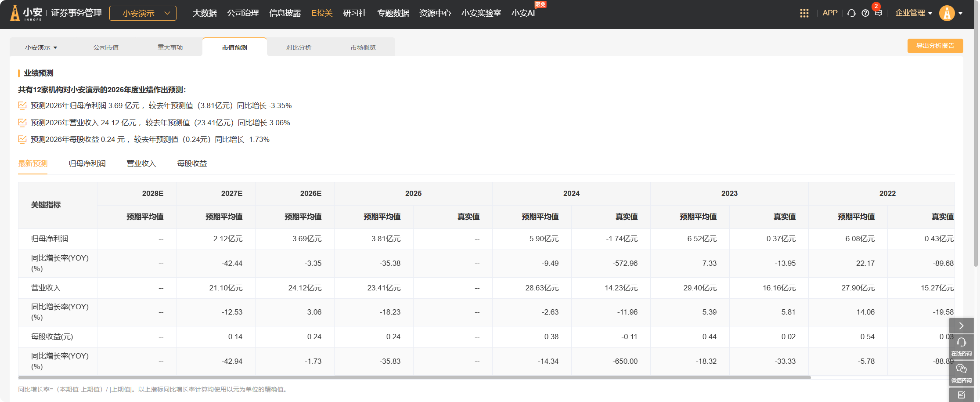Click the table's horizontal scrollbar

point(414,377)
